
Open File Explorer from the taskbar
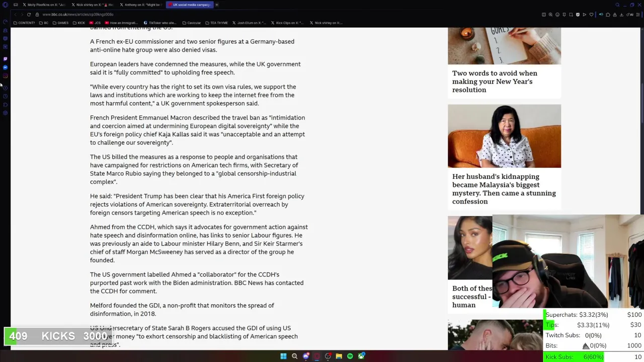pyautogui.click(x=339, y=356)
